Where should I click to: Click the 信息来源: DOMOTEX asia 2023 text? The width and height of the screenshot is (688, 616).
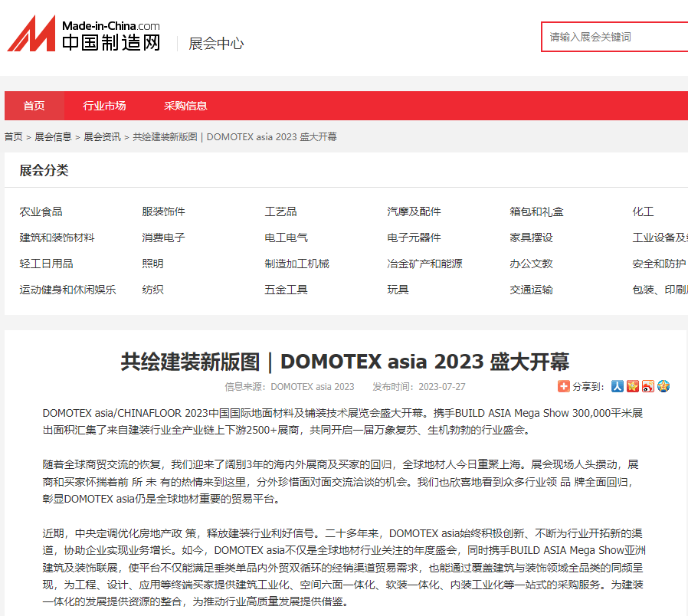point(290,387)
